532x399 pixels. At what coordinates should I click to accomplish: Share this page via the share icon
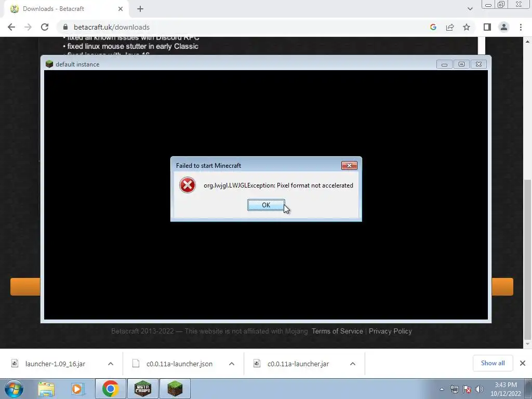pos(450,27)
